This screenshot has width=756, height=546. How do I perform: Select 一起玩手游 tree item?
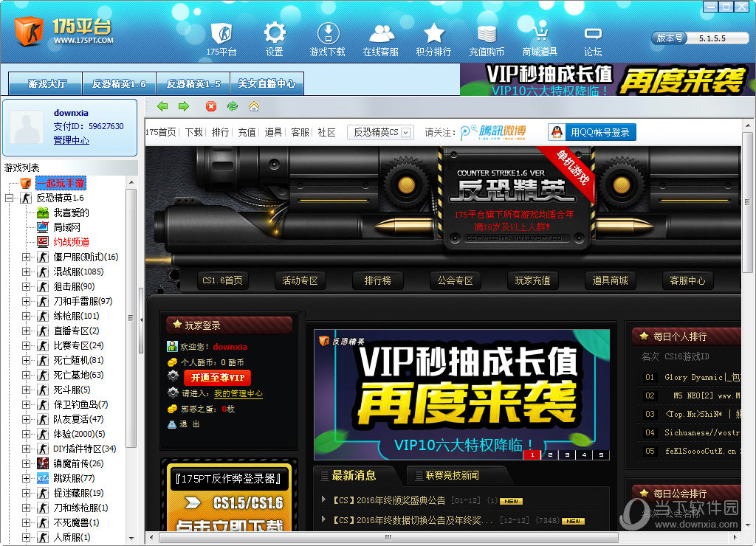click(61, 183)
